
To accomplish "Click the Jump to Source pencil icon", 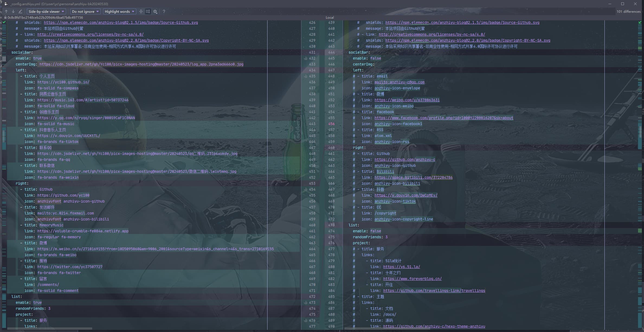I will 20,11.
